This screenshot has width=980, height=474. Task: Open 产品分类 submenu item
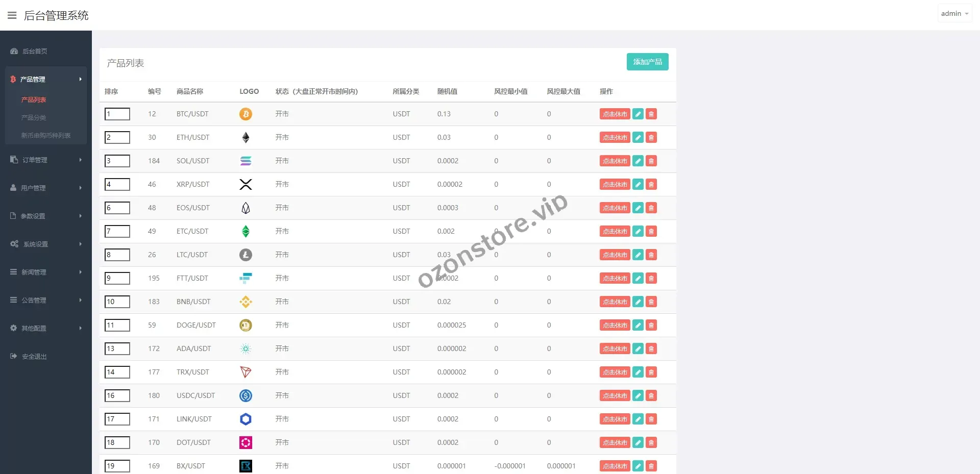(x=34, y=118)
